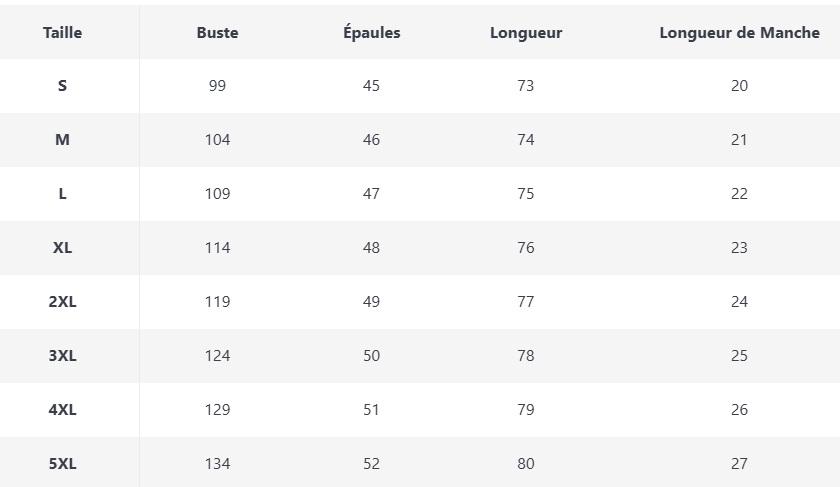Select the 5XL size row label
This screenshot has width=840, height=487.
pyautogui.click(x=62, y=464)
